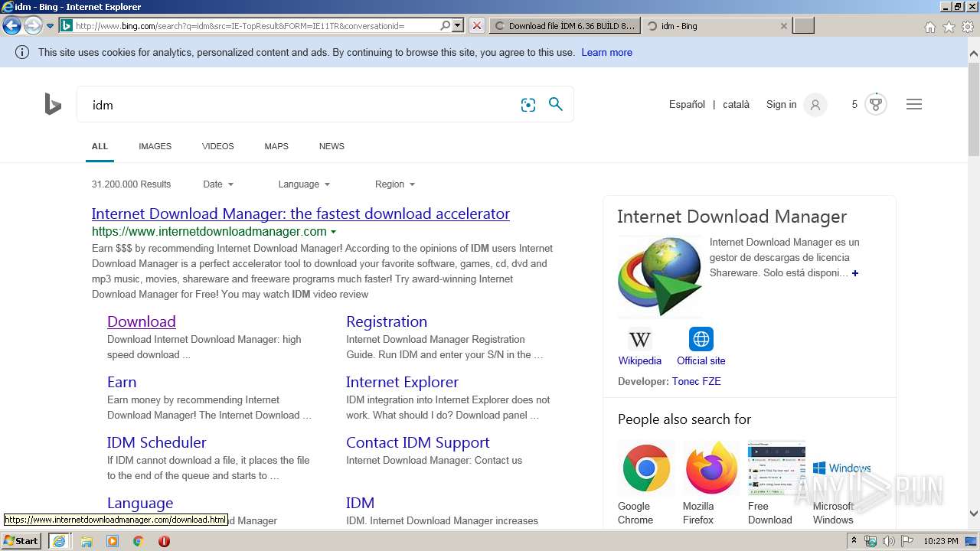The height and width of the screenshot is (551, 980).
Task: Switch to the IMAGES tab
Action: tap(155, 146)
